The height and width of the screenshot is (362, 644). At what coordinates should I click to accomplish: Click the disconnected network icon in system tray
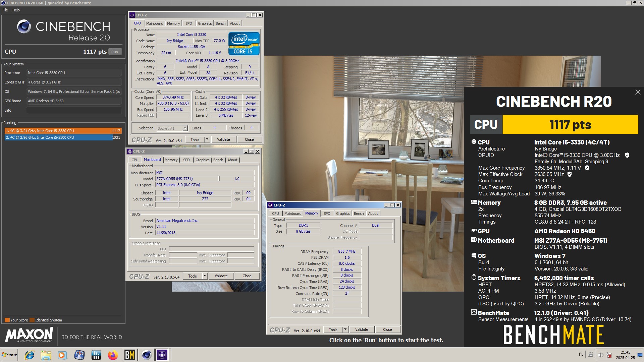[x=609, y=355]
